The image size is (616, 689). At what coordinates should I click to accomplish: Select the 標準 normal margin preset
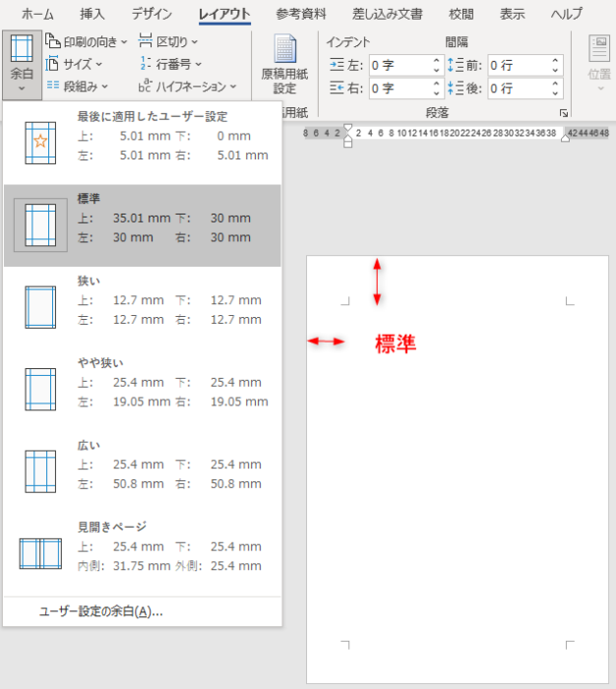(x=142, y=224)
